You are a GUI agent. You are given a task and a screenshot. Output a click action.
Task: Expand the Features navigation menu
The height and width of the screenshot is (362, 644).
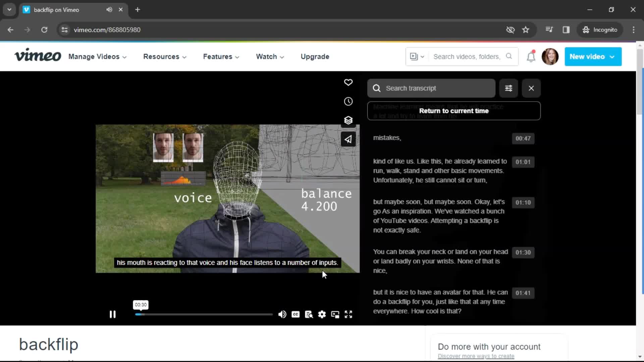pyautogui.click(x=221, y=57)
